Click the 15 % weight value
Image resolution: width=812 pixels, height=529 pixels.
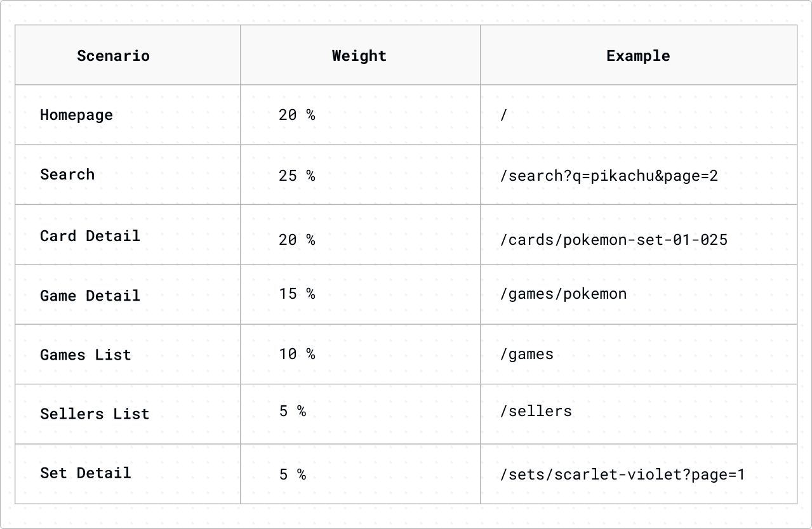pyautogui.click(x=296, y=294)
